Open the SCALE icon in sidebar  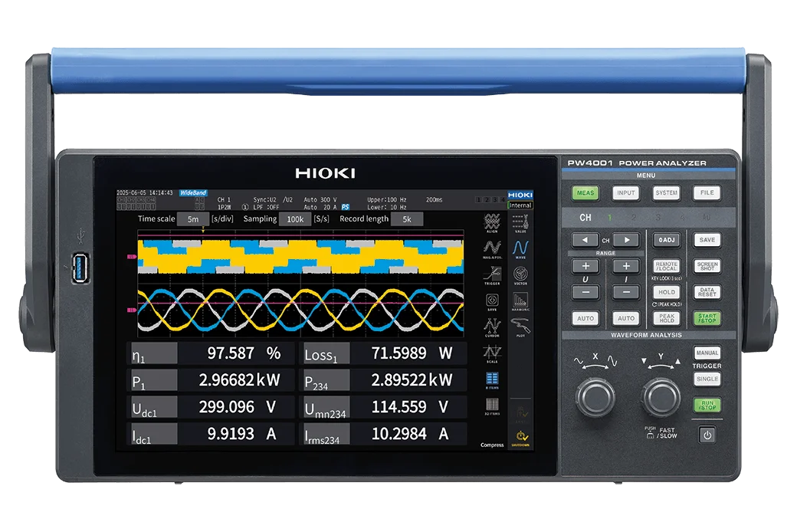tap(492, 353)
